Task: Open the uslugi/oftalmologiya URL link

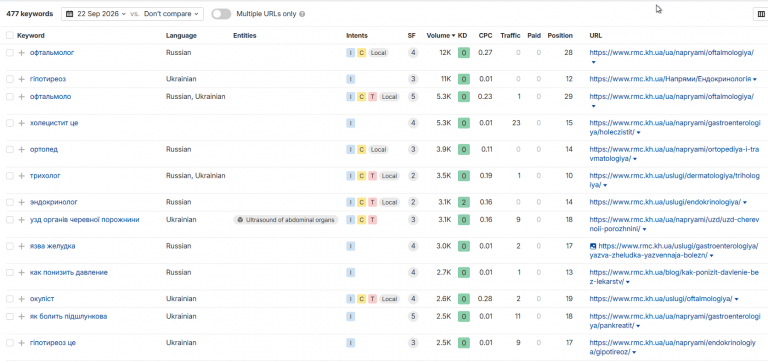Action: point(661,299)
